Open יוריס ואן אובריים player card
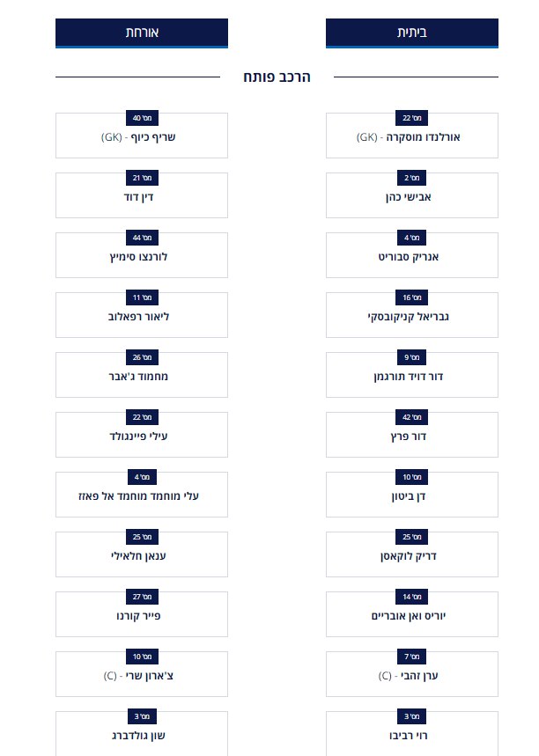This screenshot has height=756, width=539. pyautogui.click(x=411, y=615)
